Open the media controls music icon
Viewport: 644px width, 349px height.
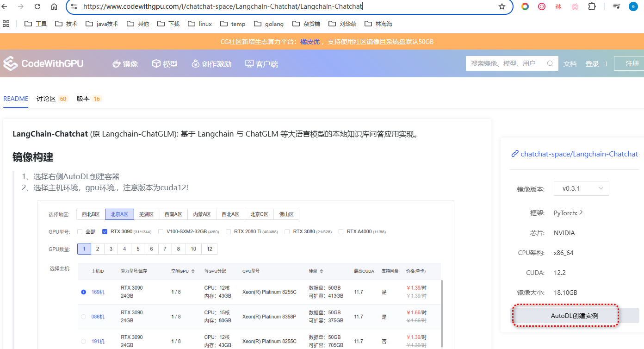pyautogui.click(x=616, y=6)
